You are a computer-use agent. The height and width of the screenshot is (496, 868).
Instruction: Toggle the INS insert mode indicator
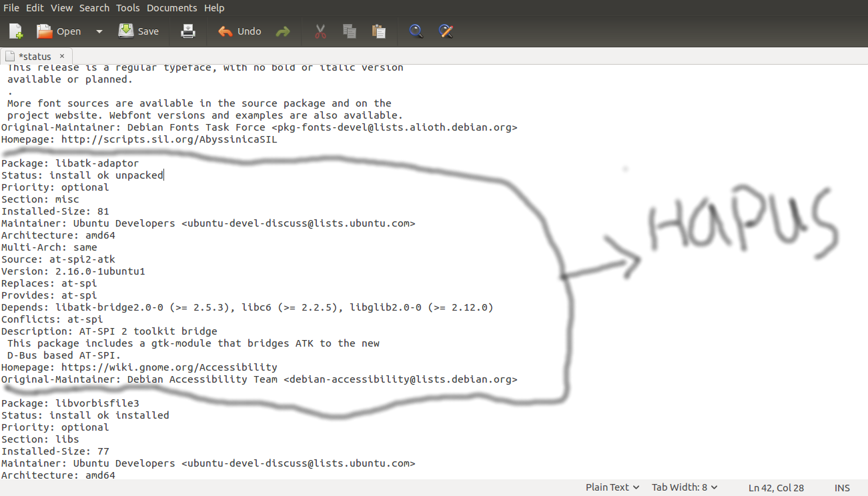[x=842, y=487]
